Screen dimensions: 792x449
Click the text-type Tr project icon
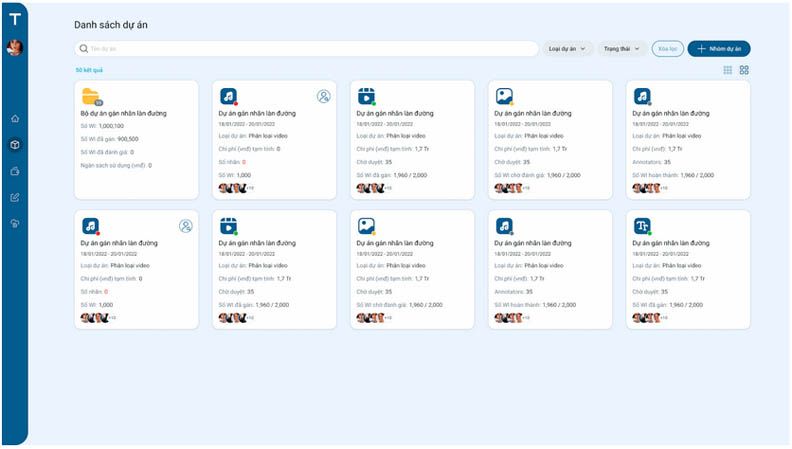pyautogui.click(x=642, y=226)
